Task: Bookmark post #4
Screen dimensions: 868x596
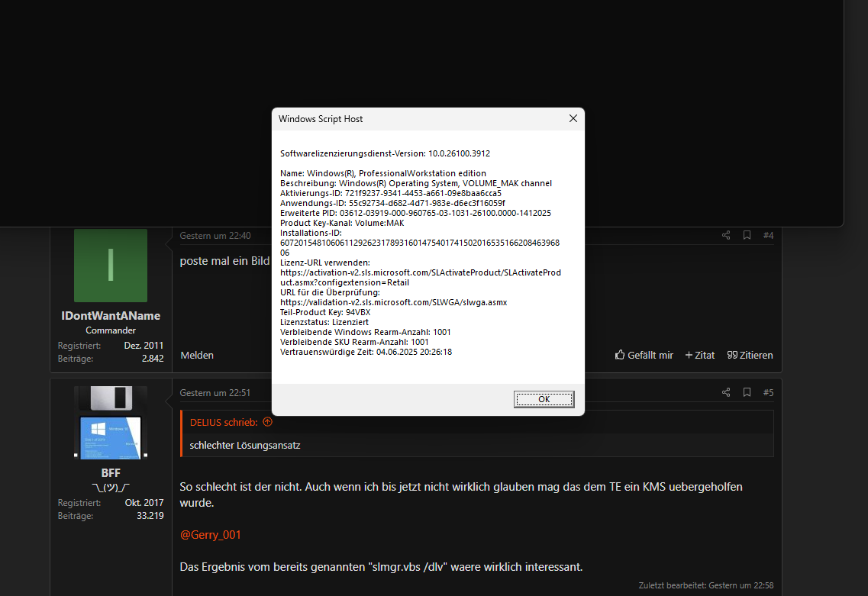Action: click(747, 235)
